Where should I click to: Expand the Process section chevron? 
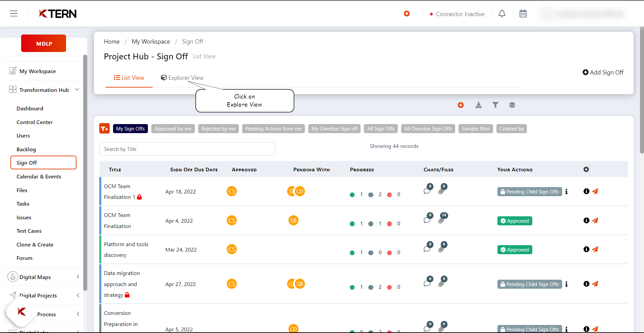78,314
